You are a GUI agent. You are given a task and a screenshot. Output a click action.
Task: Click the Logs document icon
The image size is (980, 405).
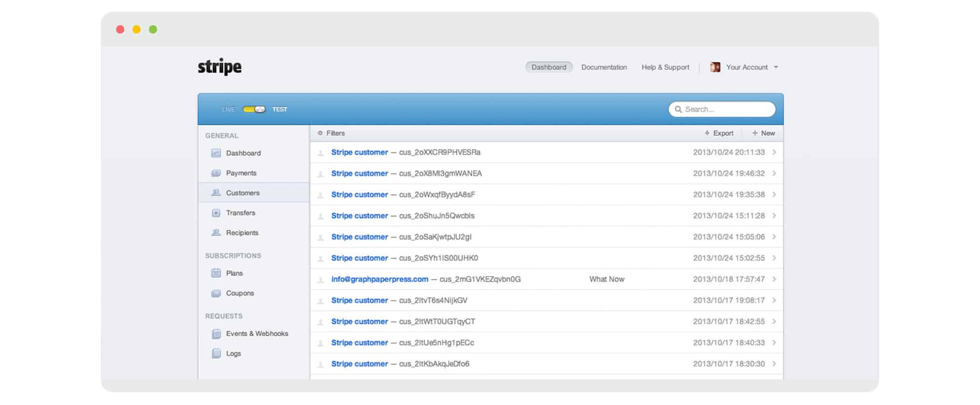coord(216,354)
